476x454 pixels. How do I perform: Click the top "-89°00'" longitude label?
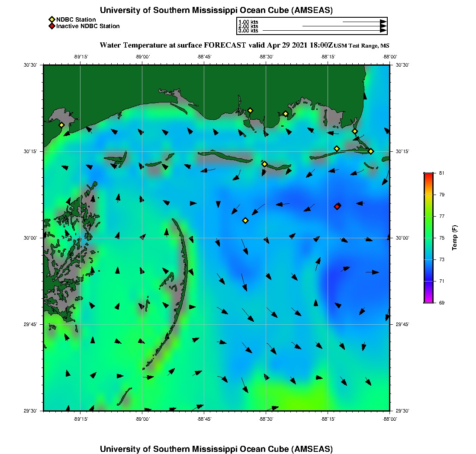[x=142, y=57]
